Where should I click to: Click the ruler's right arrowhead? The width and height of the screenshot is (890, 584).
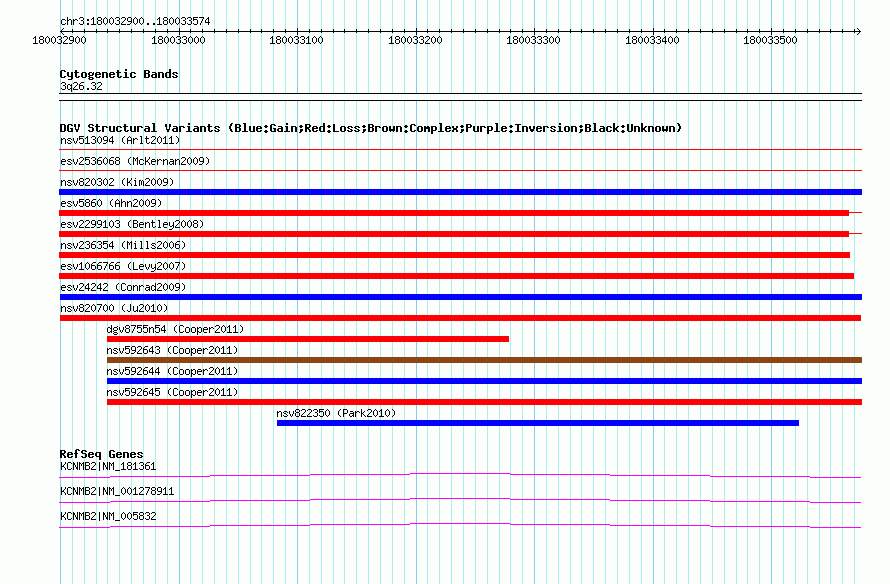click(859, 31)
